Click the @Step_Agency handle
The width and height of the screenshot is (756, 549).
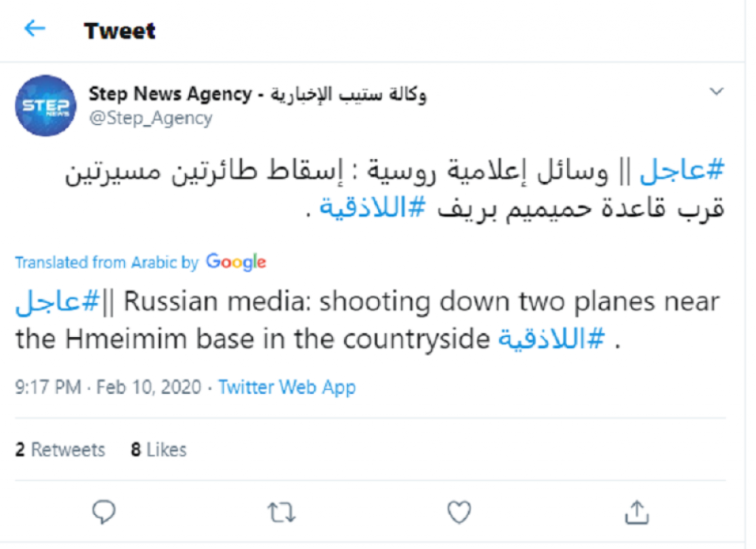tap(151, 117)
